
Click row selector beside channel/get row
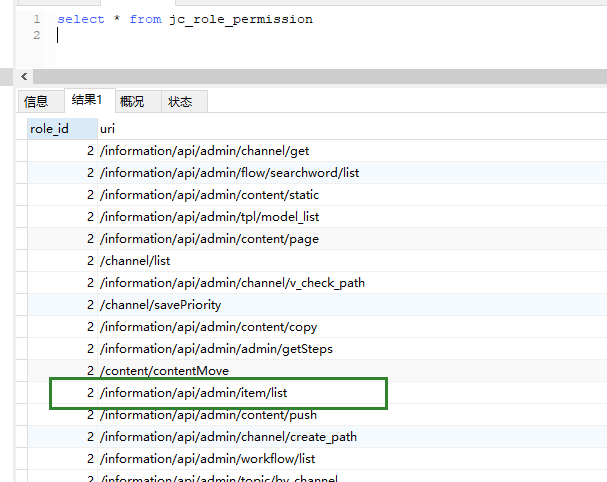[22, 151]
